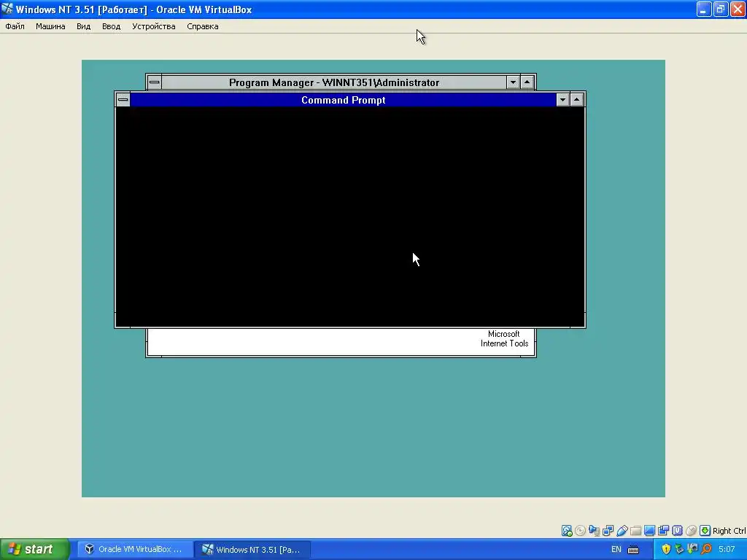747x560 pixels.
Task: Minimize Program Manager with the down arrow
Action: 513,82
